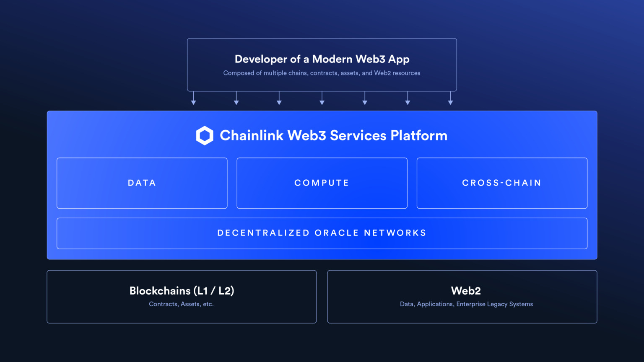The image size is (644, 362).
Task: Click the Blockchains (L1 / L2) box
Action: [x=182, y=297]
